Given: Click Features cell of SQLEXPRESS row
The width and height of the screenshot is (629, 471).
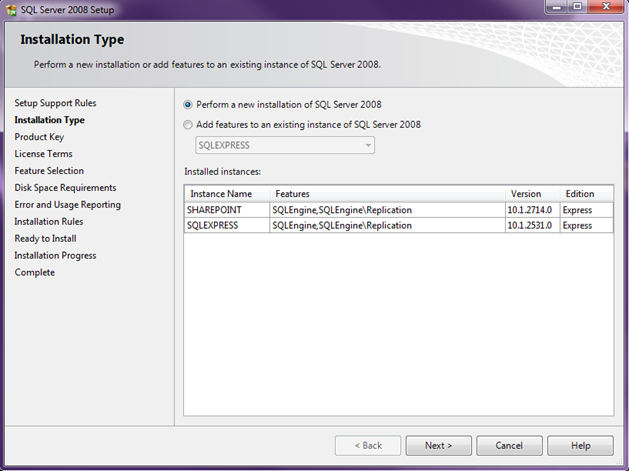Looking at the screenshot, I should [387, 225].
